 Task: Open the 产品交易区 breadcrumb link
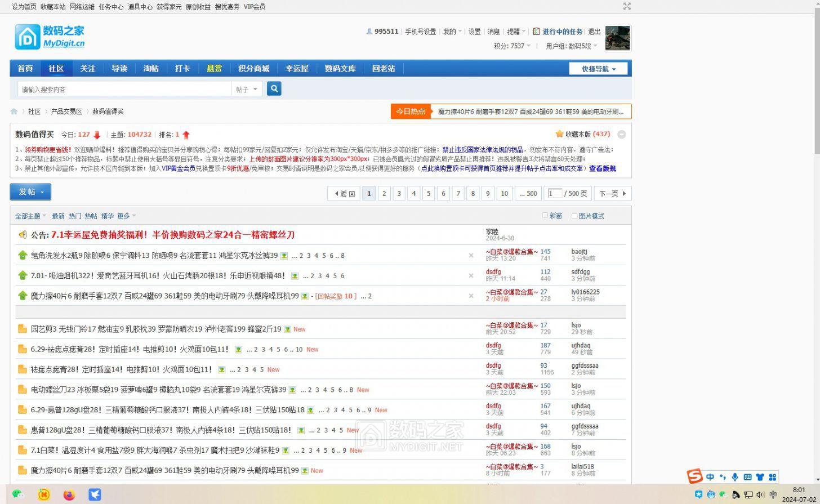66,111
